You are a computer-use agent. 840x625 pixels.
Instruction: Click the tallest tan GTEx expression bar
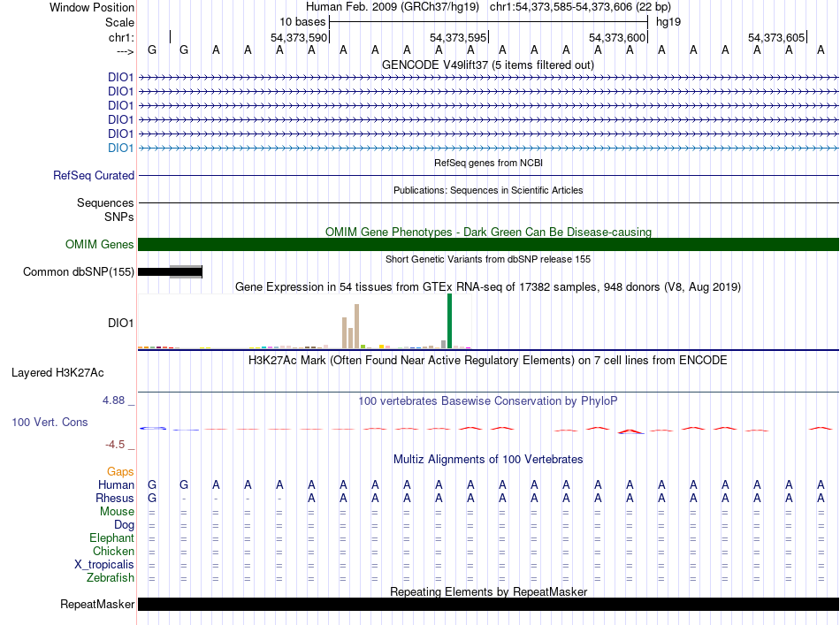(x=356, y=326)
